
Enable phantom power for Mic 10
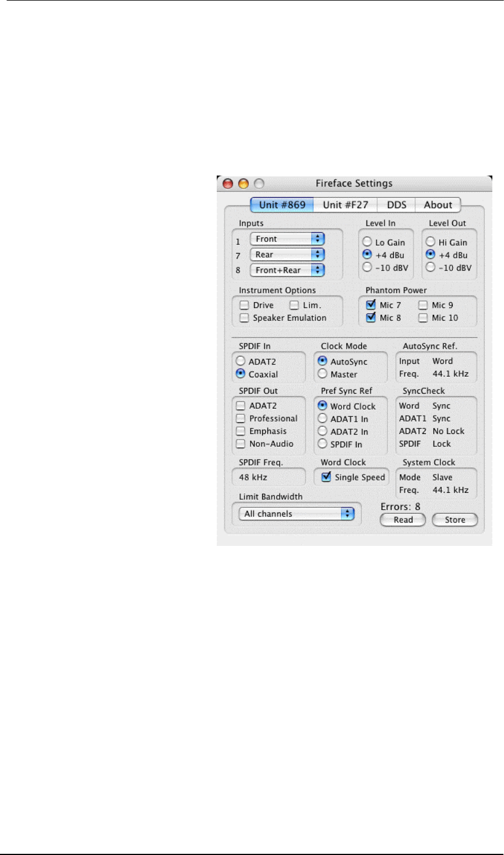[423, 318]
